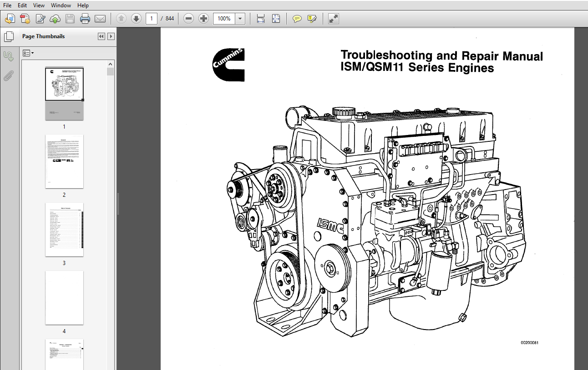Click the 100% zoom value field
Screen dimensions: 588x370
tap(224, 19)
